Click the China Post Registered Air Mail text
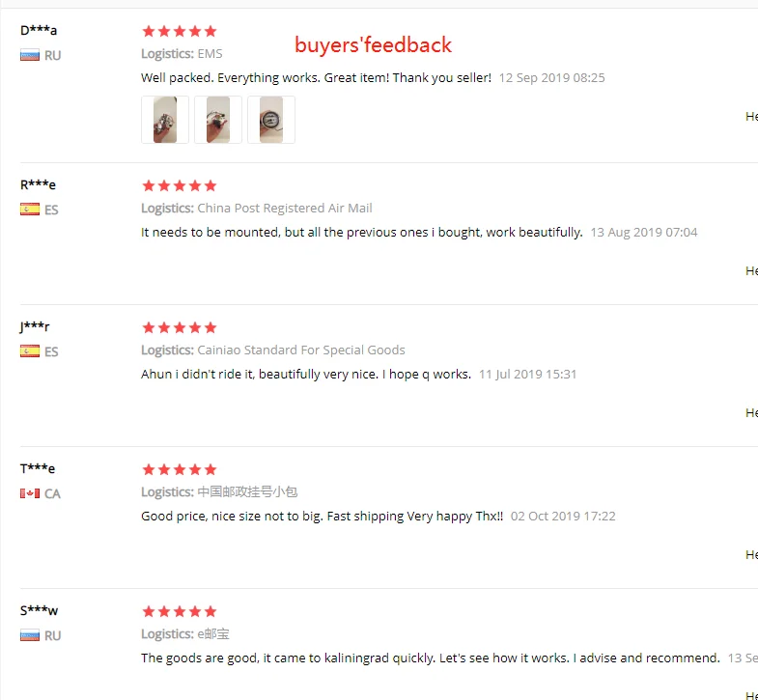 coord(285,208)
